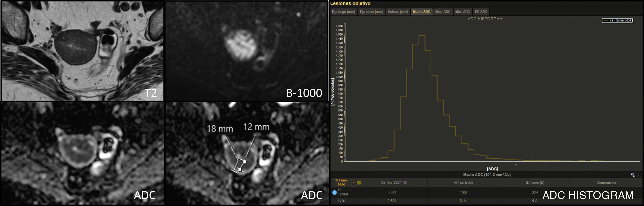Image resolution: width=644 pixels, height=206 pixels.
Task: Click the Comentarios column header
Action: [606, 183]
